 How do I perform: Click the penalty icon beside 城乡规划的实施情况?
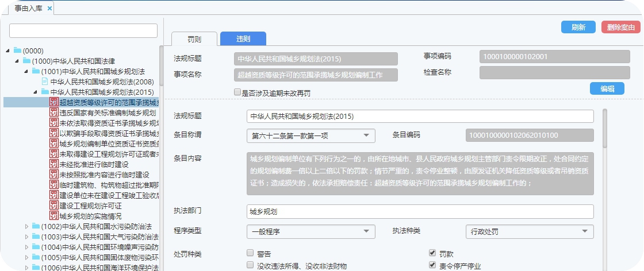54,216
